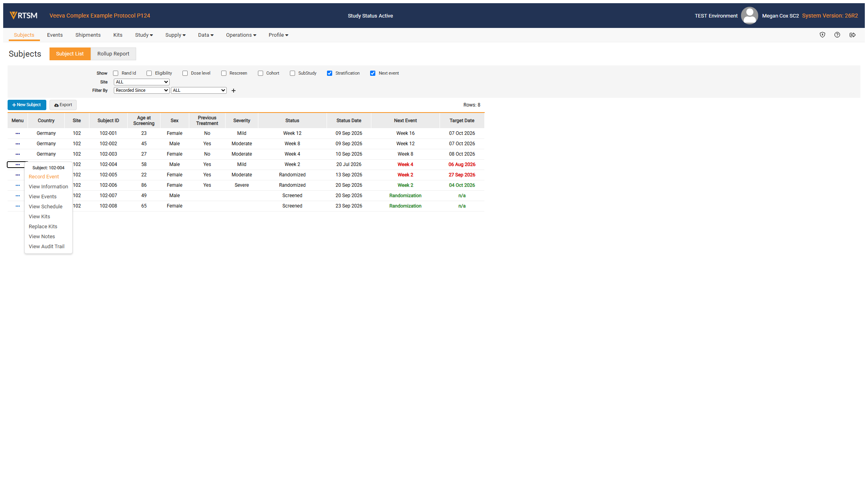868x504 pixels.
Task: Open the ALL filter value dropdown
Action: (199, 91)
